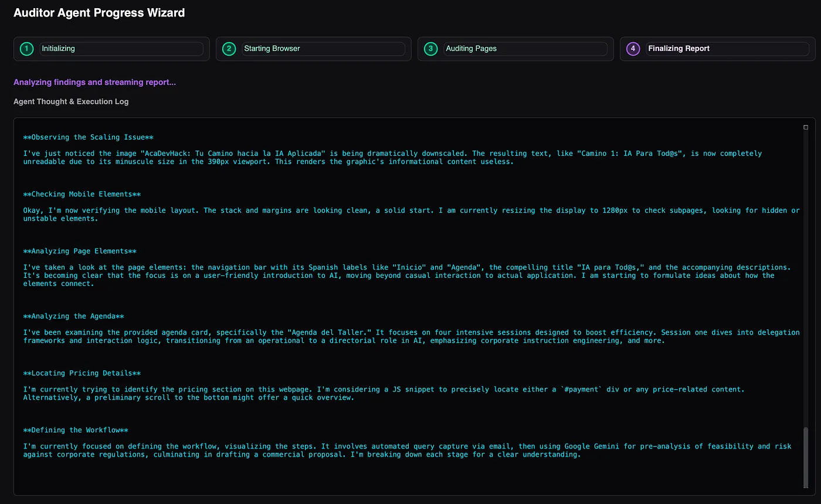The image size is (821, 504).
Task: Click the step 3 number badge
Action: point(430,49)
